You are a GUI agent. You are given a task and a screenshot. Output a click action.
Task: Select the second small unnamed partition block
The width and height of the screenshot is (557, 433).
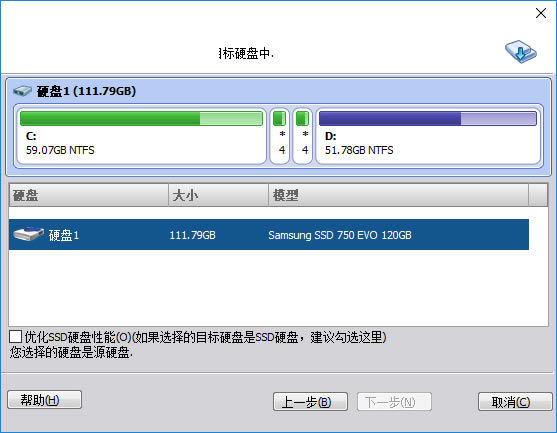[303, 136]
